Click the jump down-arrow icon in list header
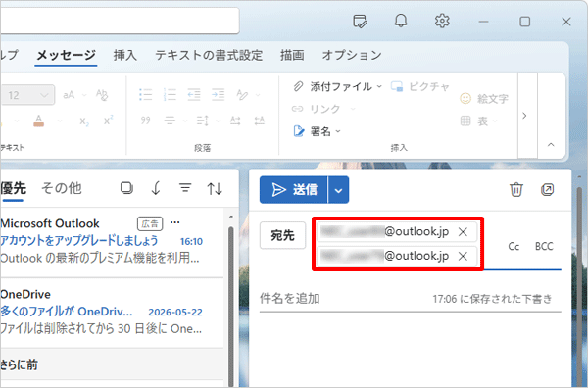Image resolution: width=588 pixels, height=388 pixels. coord(156,188)
